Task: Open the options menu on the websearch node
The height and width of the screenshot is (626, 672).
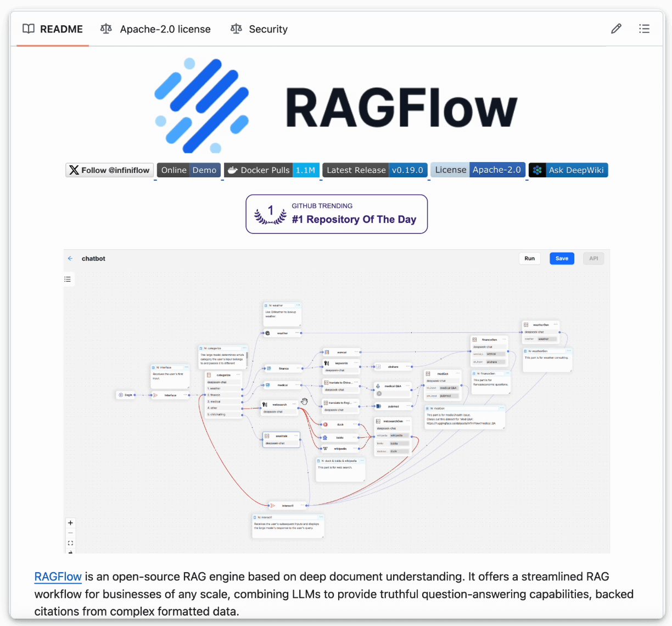Action: pyautogui.click(x=295, y=405)
